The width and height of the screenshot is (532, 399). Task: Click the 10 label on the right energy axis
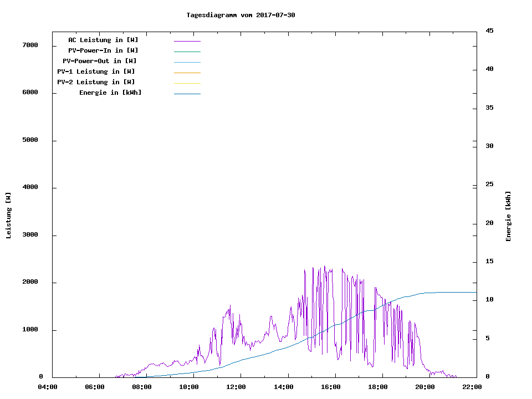click(x=490, y=300)
